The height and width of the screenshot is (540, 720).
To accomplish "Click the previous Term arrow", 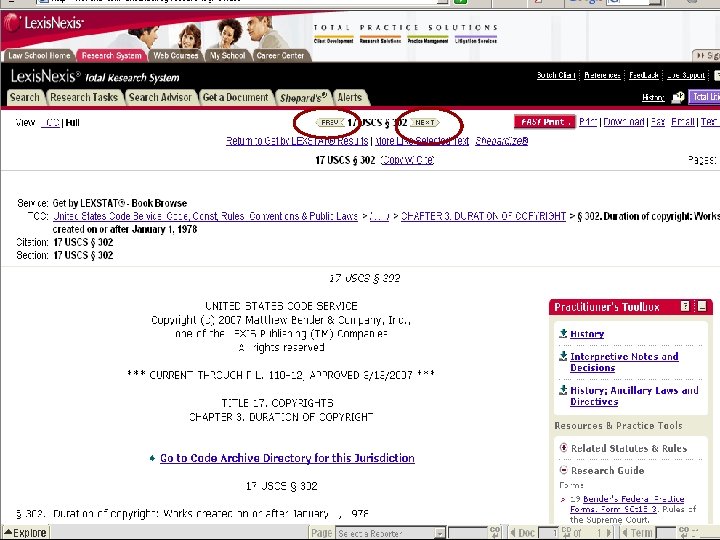I will point(625,533).
